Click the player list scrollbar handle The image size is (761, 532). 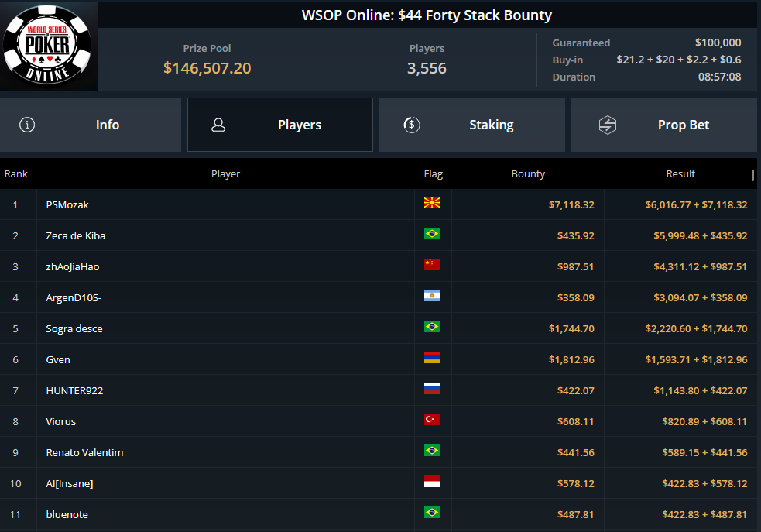(752, 175)
